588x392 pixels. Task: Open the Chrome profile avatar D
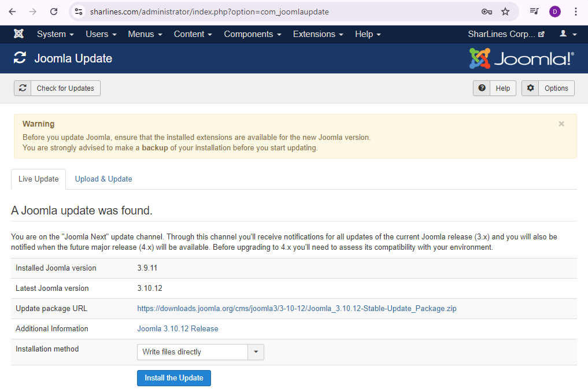(x=554, y=12)
